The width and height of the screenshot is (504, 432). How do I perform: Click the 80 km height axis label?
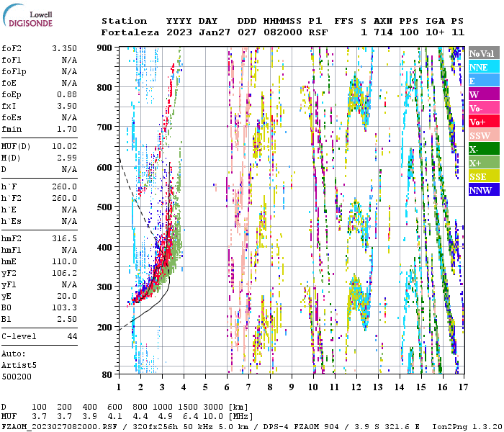(x=107, y=375)
